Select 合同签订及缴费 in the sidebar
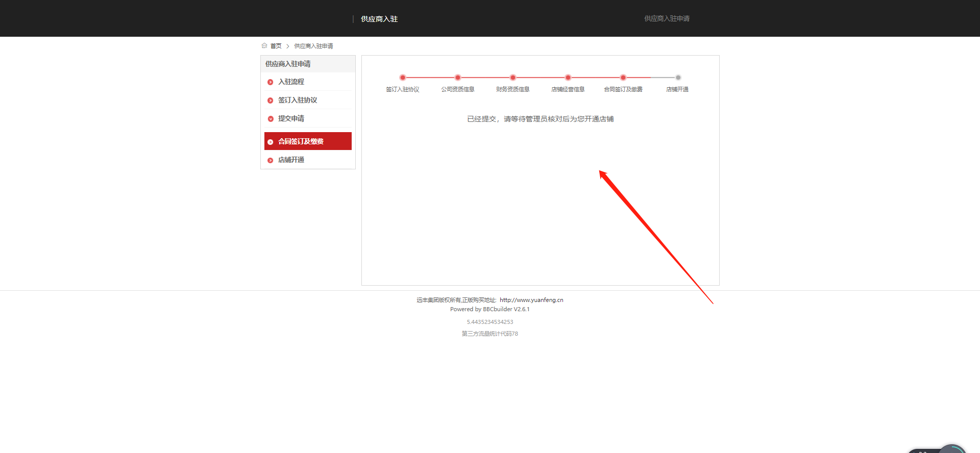 308,141
